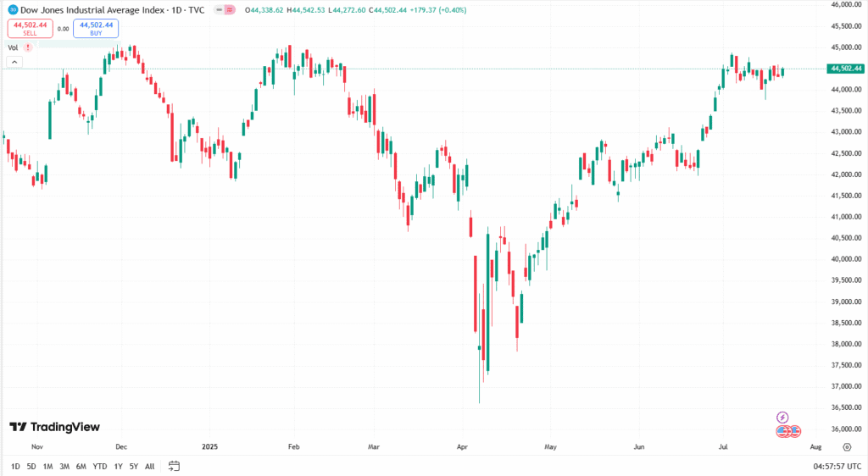Click the current price label 44,502.44 on axis

(x=846, y=69)
